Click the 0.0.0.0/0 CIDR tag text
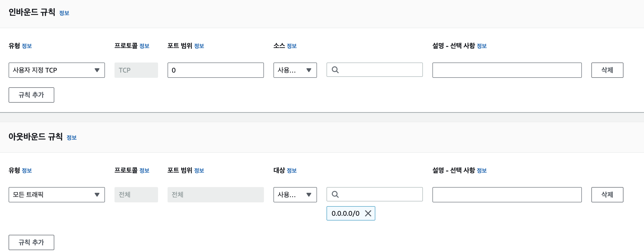 pos(345,213)
